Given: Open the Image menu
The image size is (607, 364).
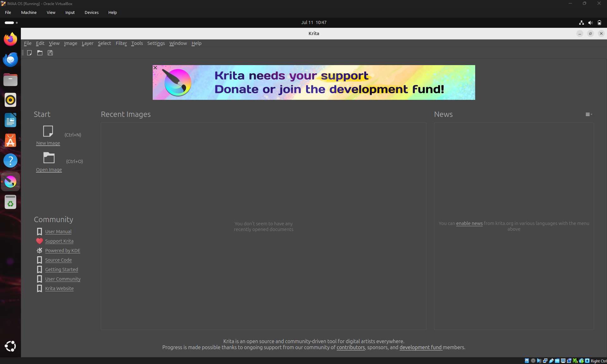Looking at the screenshot, I should tap(71, 43).
